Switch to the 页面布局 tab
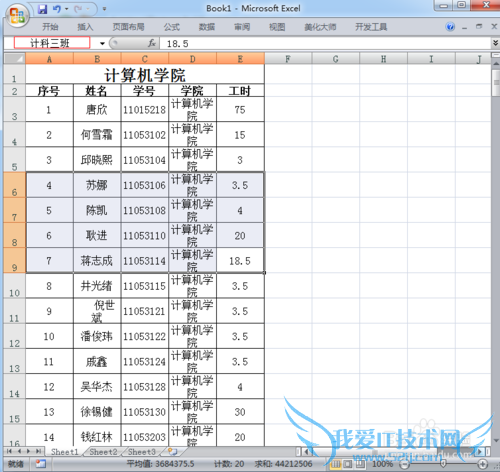500x472 pixels. (128, 27)
